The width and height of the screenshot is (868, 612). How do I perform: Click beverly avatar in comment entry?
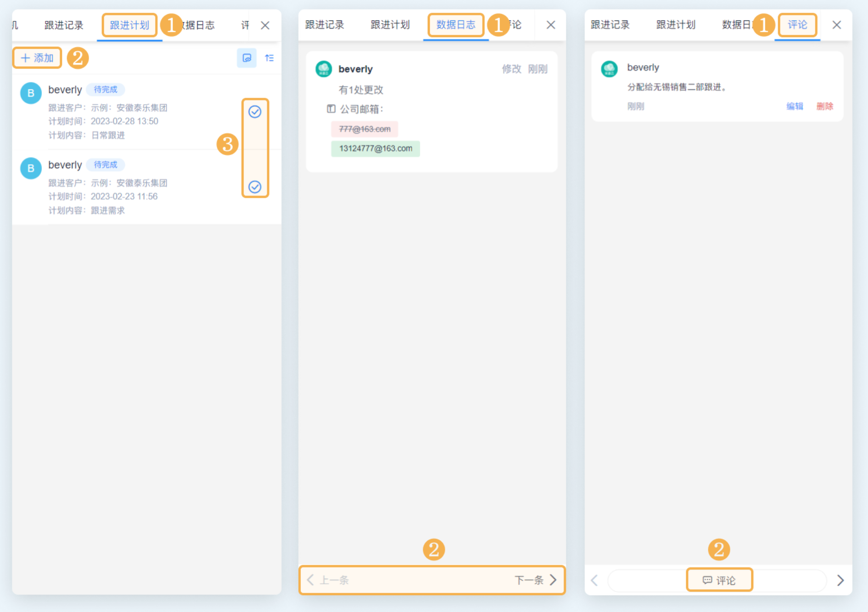(x=609, y=69)
